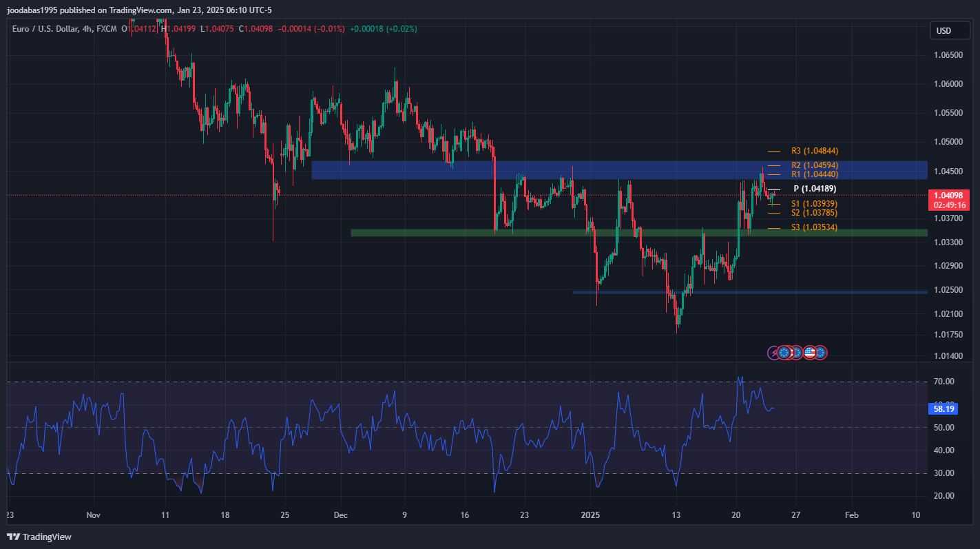The width and height of the screenshot is (980, 549).
Task: Click the RSI value label 58.19
Action: (943, 409)
